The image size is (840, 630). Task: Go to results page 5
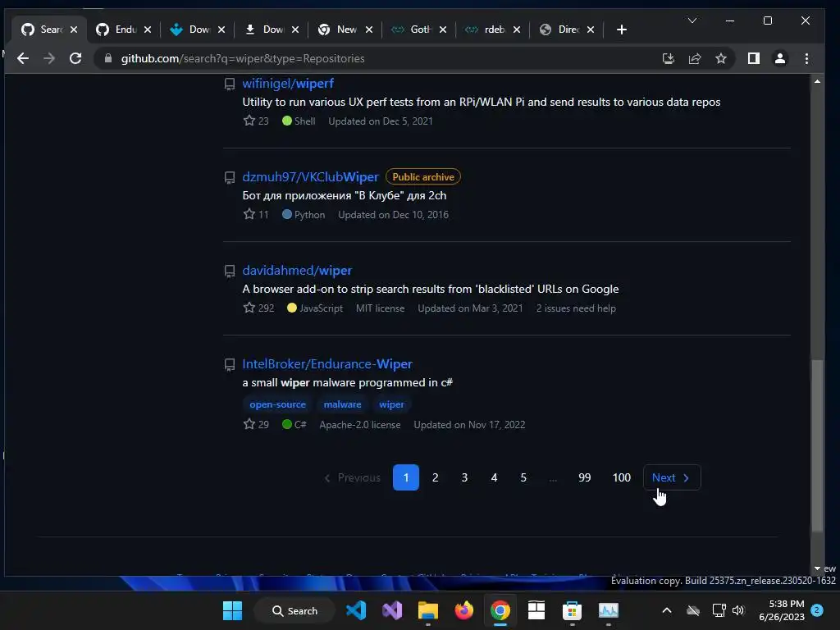click(x=523, y=477)
